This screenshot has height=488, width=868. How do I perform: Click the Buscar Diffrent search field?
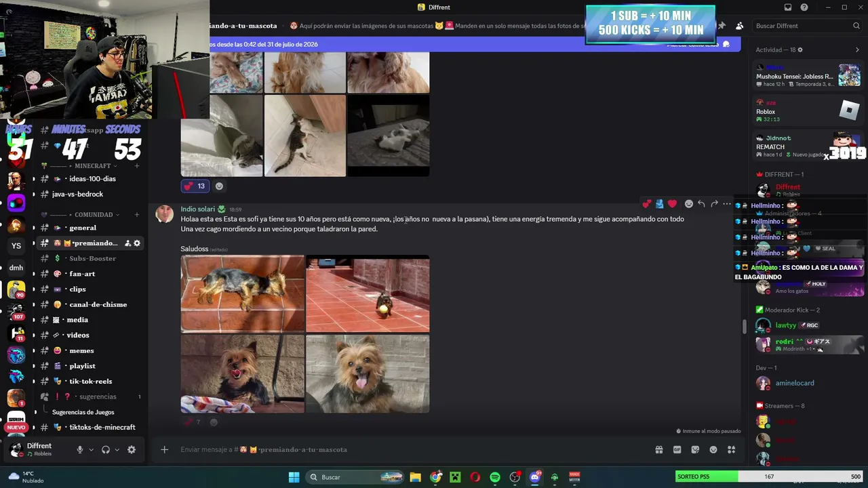point(807,26)
